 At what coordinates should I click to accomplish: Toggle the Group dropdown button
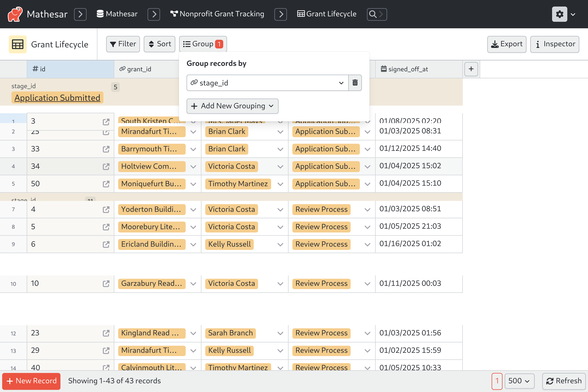point(203,44)
